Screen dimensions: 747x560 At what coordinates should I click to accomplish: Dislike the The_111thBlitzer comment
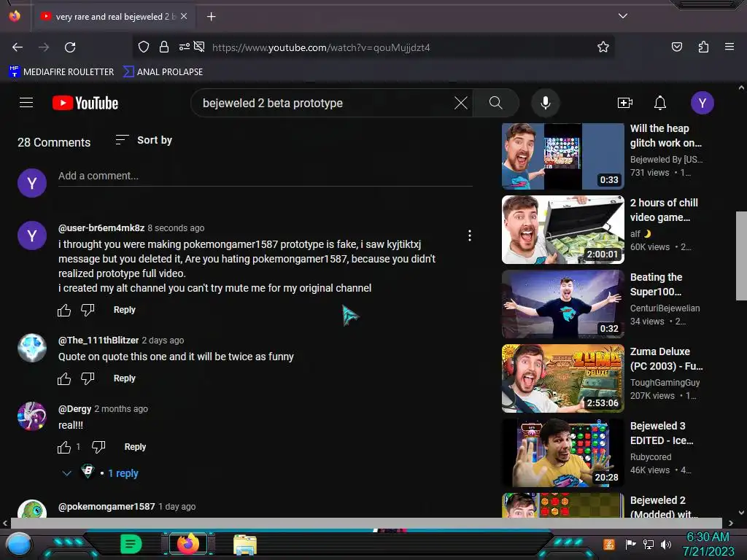[x=88, y=379]
